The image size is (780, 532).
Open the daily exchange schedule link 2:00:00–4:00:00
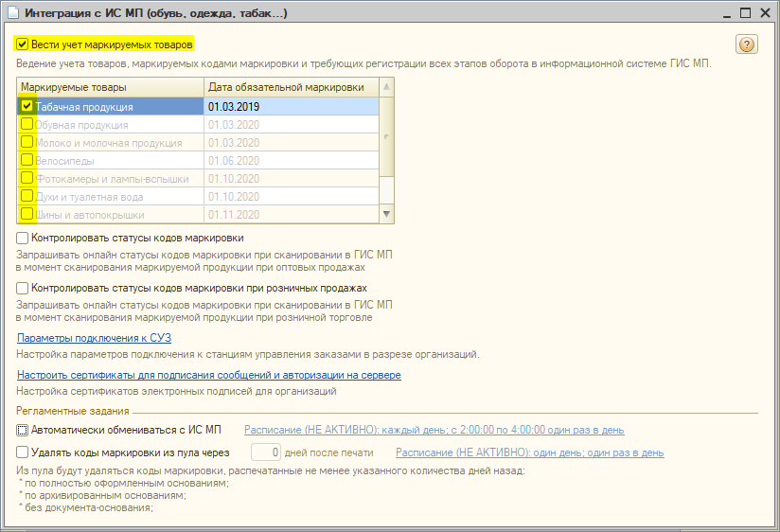pos(434,430)
